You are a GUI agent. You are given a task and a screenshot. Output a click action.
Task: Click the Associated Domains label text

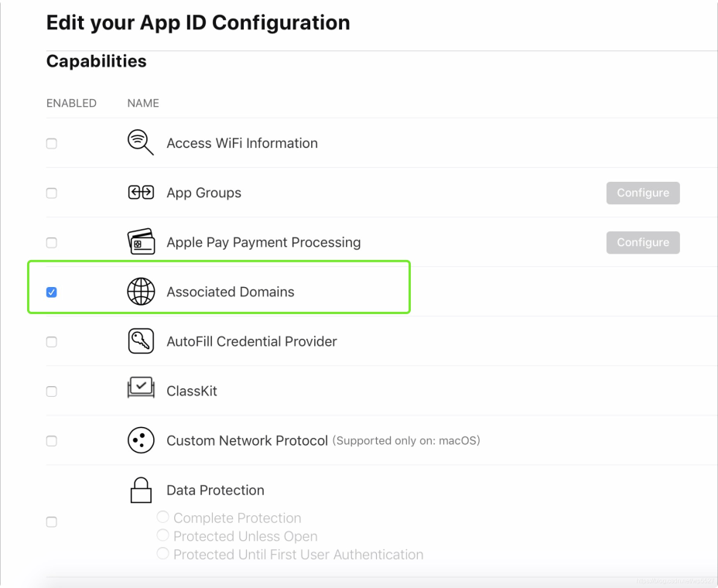coord(231,292)
